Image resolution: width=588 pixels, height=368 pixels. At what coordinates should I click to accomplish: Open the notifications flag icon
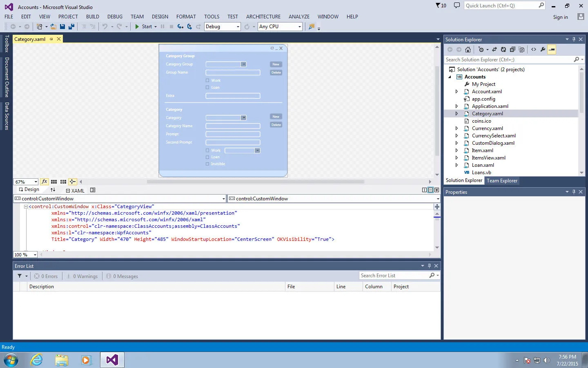(x=440, y=6)
